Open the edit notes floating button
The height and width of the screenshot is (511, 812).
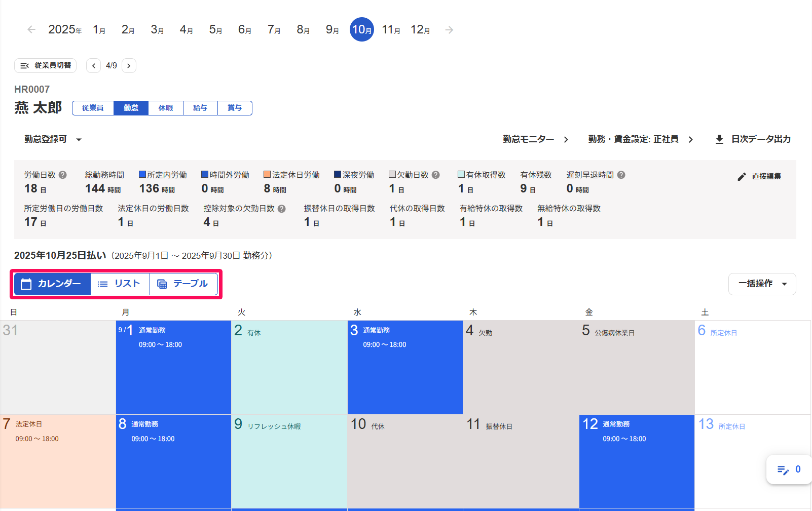[789, 469]
